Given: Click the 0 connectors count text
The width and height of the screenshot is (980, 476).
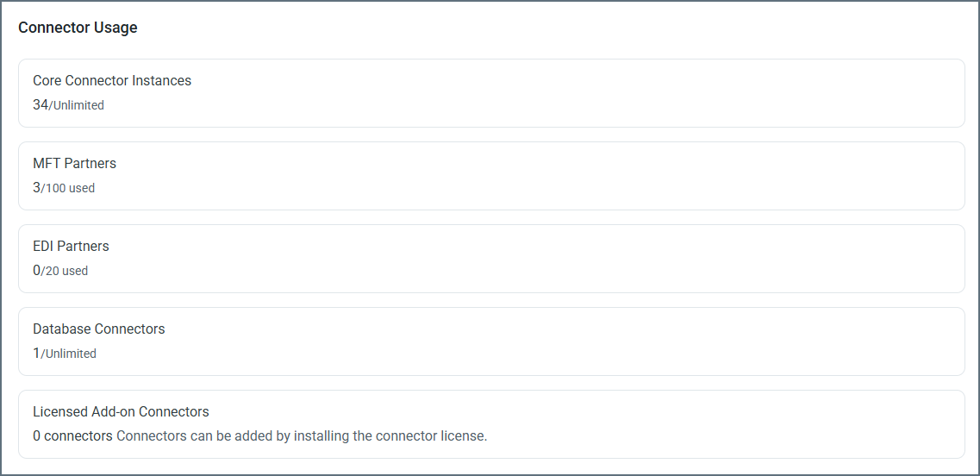Looking at the screenshot, I should pos(72,436).
